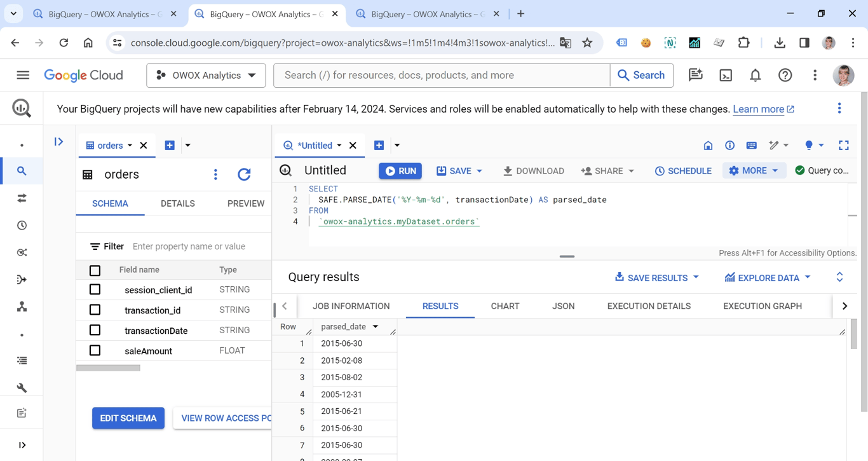Toggle full screen editor

(843, 146)
